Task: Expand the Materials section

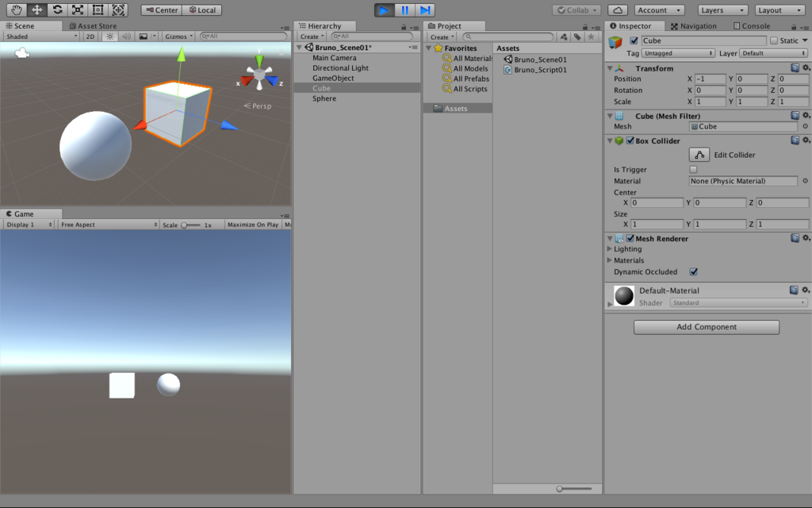Action: 610,260
